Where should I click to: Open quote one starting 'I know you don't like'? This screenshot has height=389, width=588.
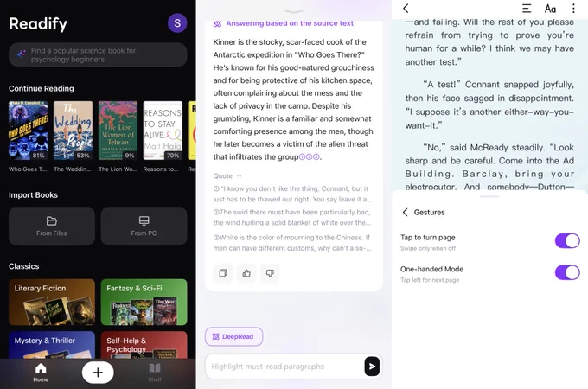[292, 194]
